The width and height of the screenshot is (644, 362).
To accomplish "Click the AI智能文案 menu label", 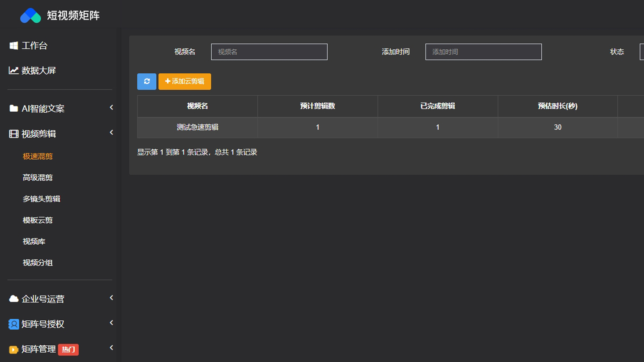I will click(x=43, y=109).
